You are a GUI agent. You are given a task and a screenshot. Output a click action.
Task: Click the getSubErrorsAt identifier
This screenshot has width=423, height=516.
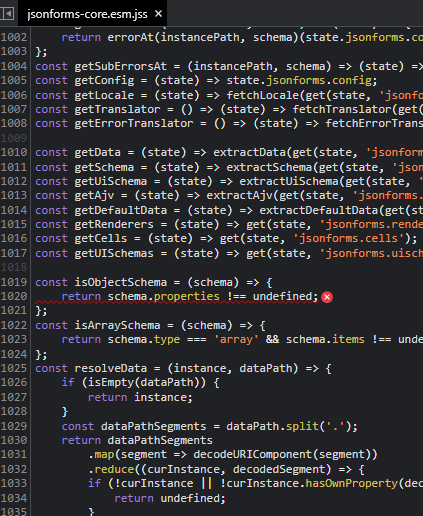coord(121,66)
